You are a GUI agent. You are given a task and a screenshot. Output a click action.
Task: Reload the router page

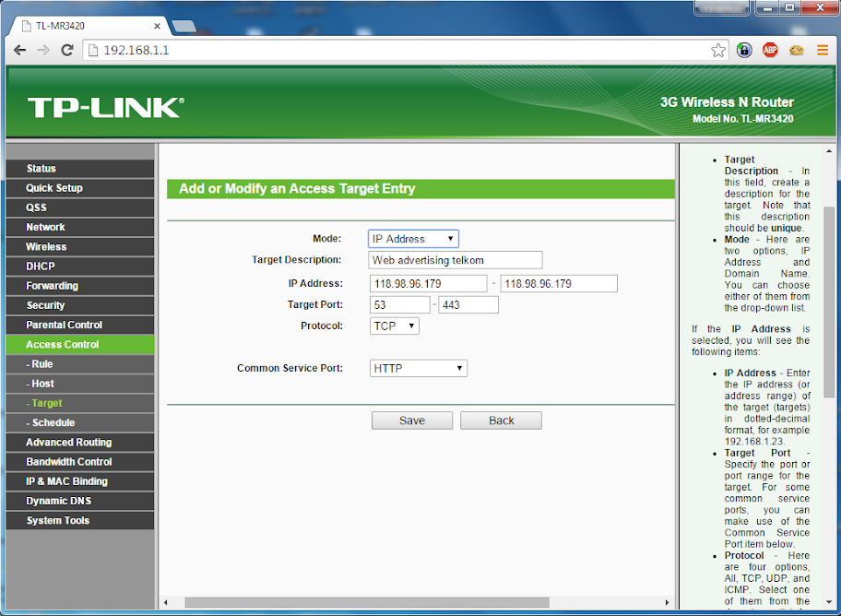67,51
